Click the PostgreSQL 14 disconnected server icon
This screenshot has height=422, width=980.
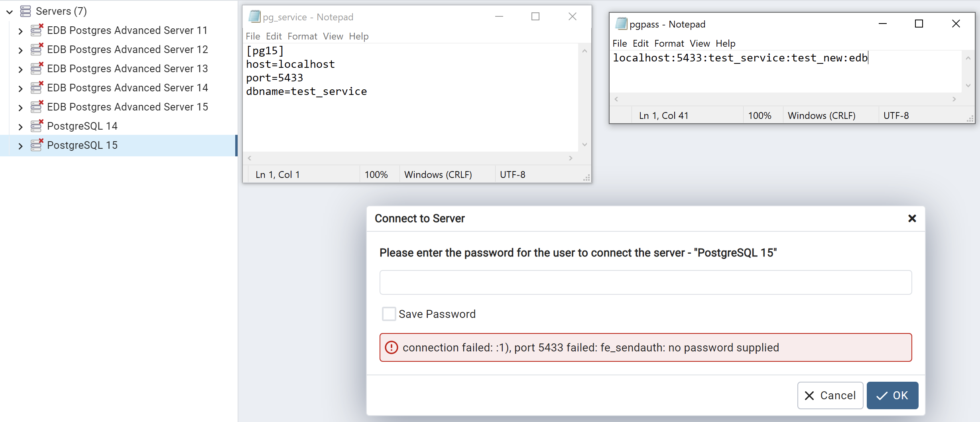[36, 126]
